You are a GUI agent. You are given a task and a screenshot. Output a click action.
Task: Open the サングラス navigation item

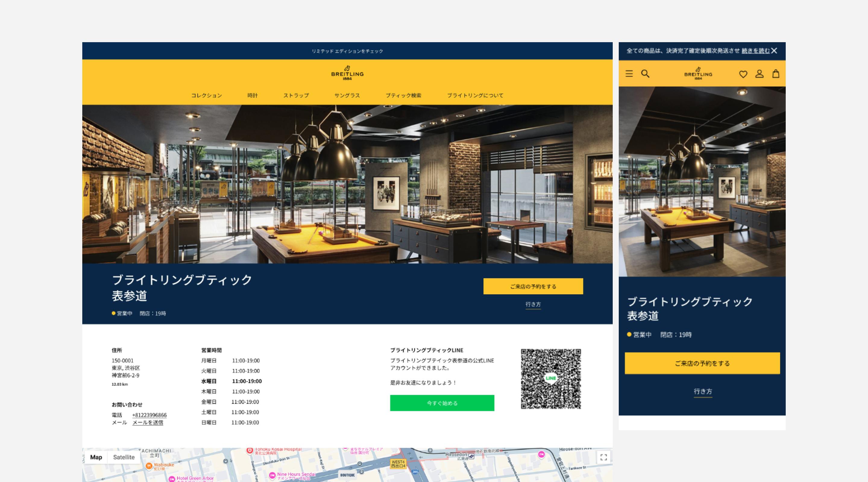pyautogui.click(x=347, y=96)
